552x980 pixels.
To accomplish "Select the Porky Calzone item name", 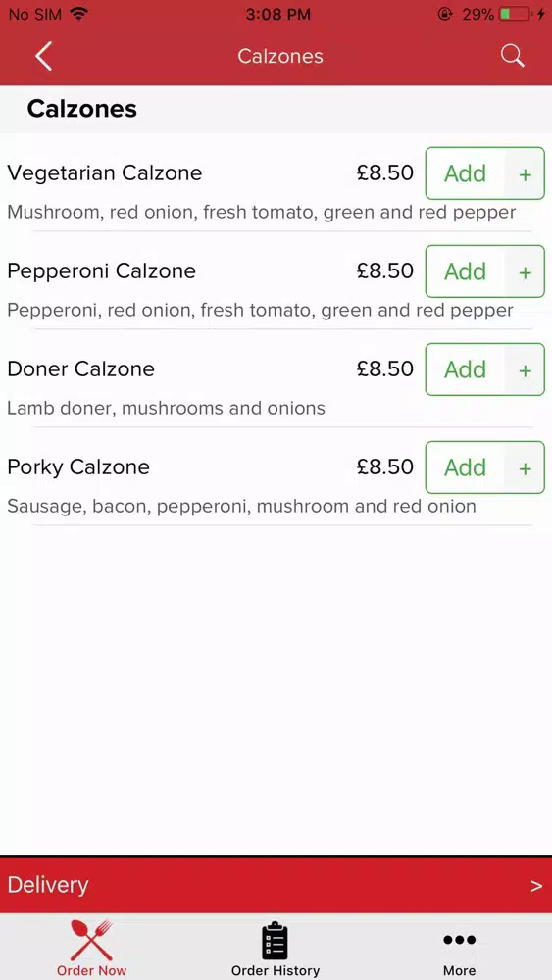I will pyautogui.click(x=78, y=466).
